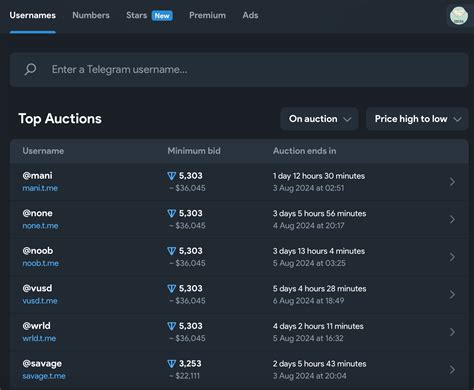Open the profile avatar in top corner

coord(459,16)
